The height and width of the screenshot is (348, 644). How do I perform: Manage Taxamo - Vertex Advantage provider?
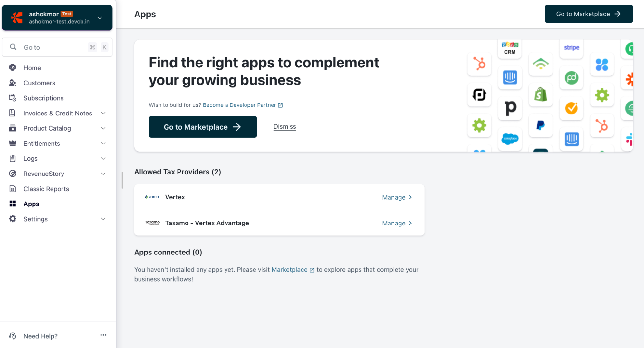[397, 223]
